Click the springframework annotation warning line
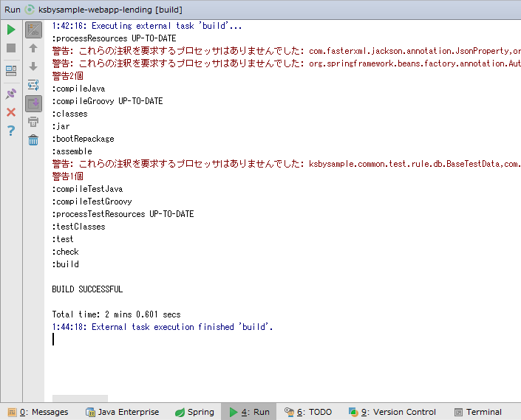 click(287, 63)
